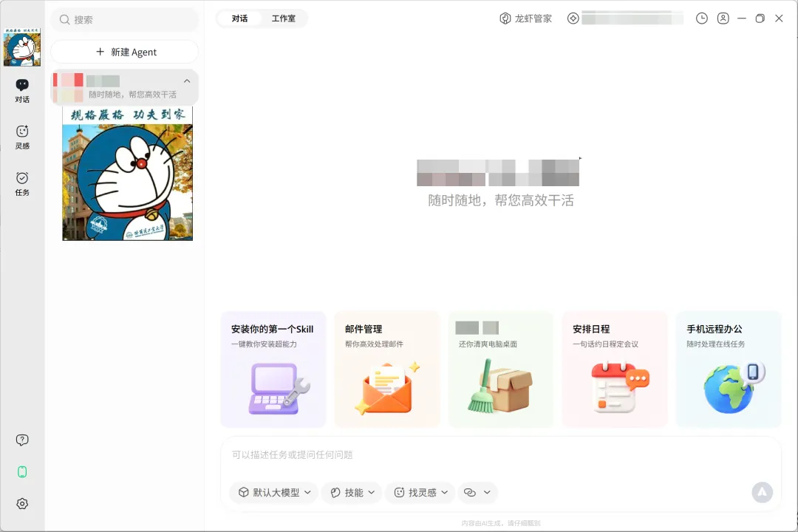Click the laptop wrench illustration
This screenshot has height=532, width=798.
279,389
